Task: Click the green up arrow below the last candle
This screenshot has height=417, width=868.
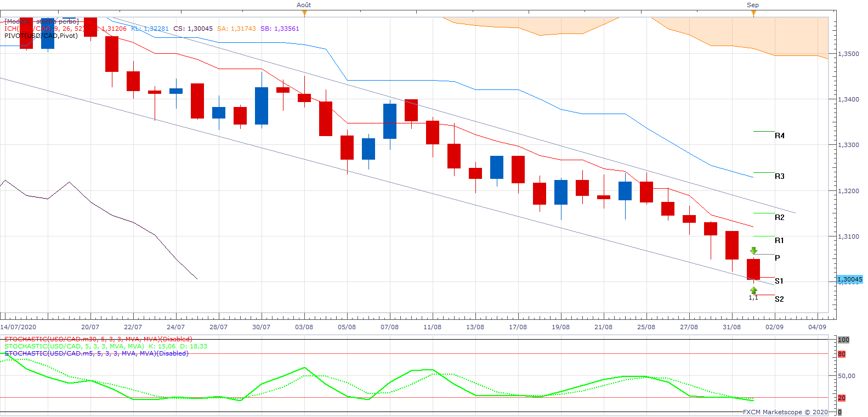Action: pyautogui.click(x=753, y=290)
